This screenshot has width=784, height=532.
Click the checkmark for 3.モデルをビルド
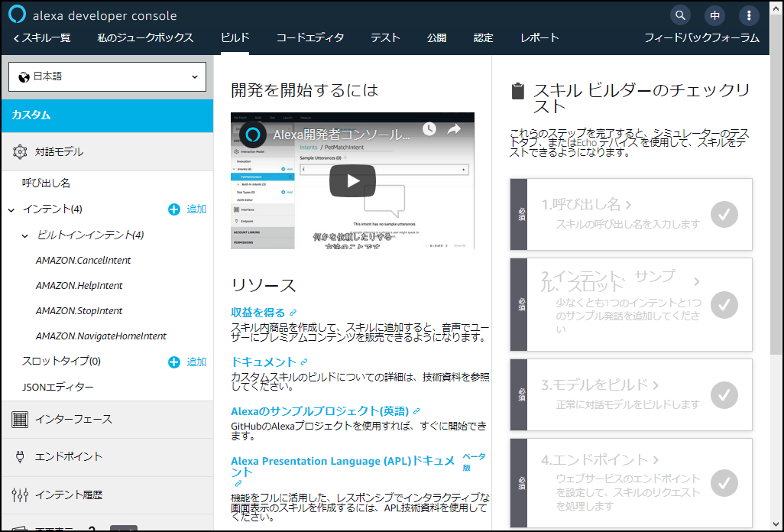[724, 395]
